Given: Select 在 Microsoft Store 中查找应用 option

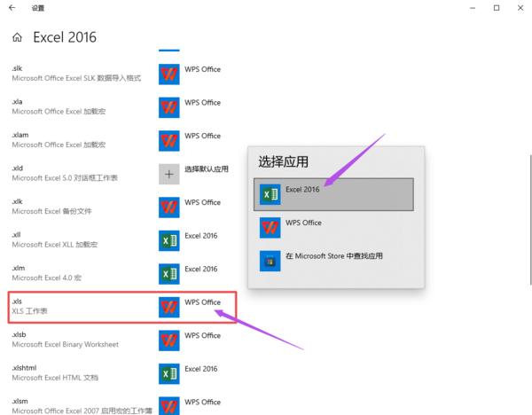Looking at the screenshot, I should coord(333,261).
